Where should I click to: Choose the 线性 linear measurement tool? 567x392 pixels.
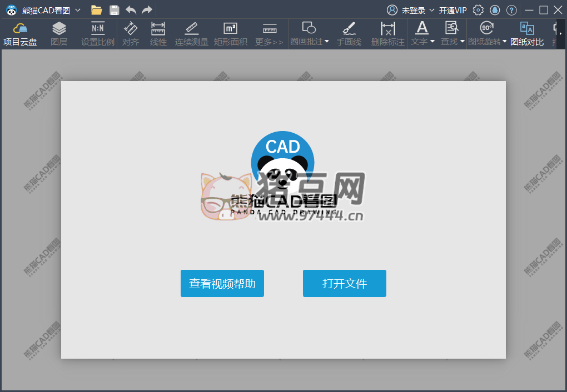[x=158, y=34]
